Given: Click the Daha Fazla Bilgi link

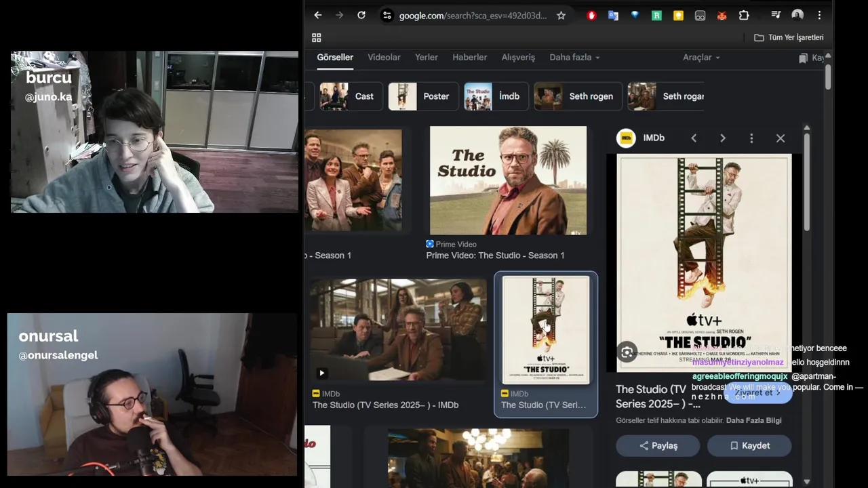Looking at the screenshot, I should [753, 421].
